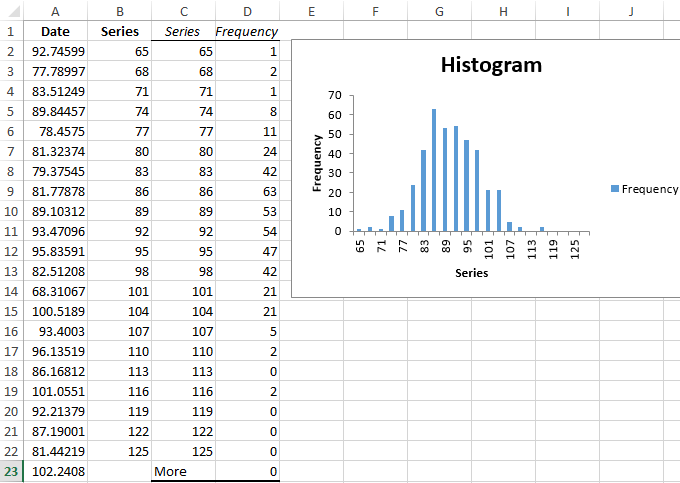Select the italic Frequency header cell

point(246,31)
